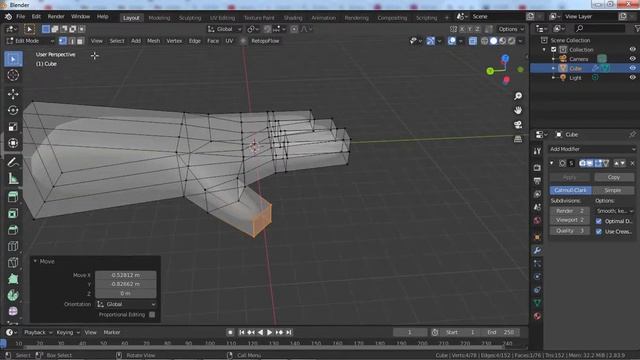The width and height of the screenshot is (640, 360).
Task: Open the File menu
Action: click(x=20, y=17)
